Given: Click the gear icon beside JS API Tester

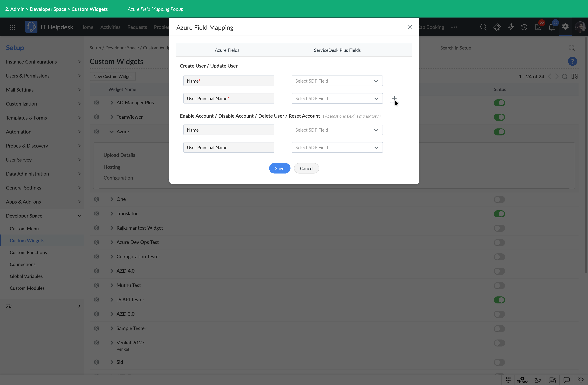Looking at the screenshot, I should click(97, 299).
